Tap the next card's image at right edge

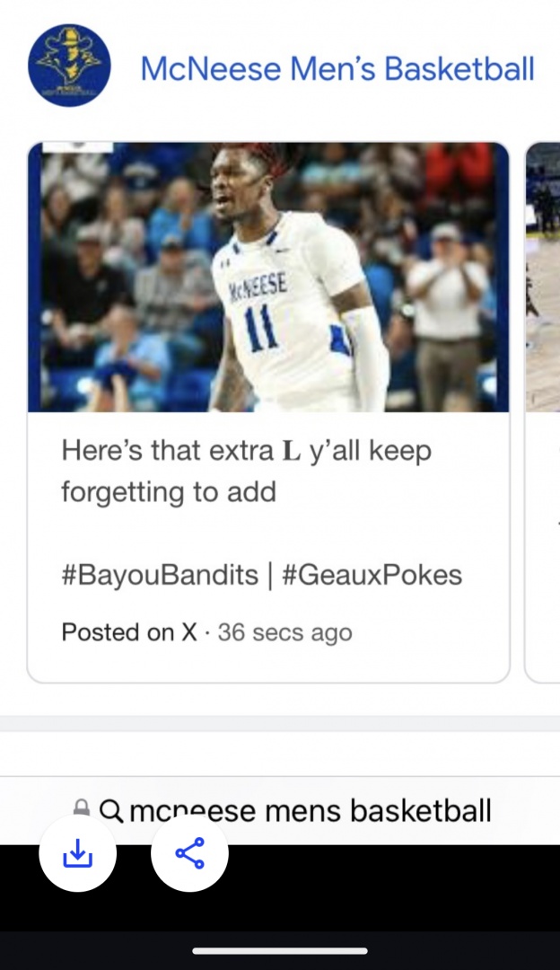544,277
